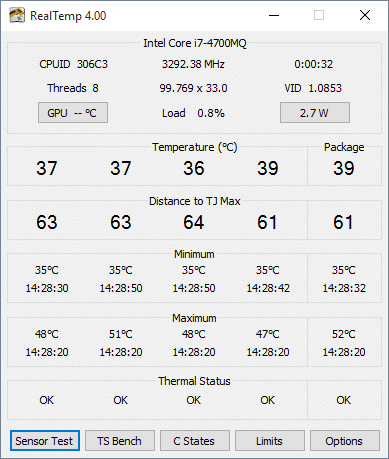The height and width of the screenshot is (459, 389).
Task: Open the C States window
Action: click(195, 441)
